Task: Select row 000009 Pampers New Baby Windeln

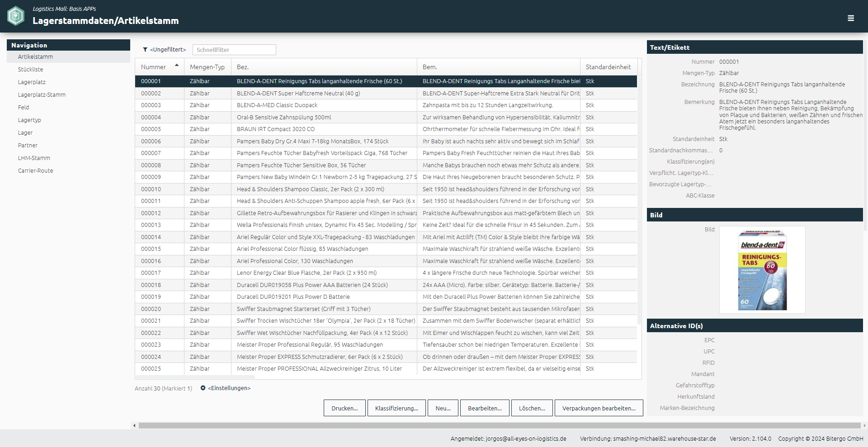Action: (386, 177)
